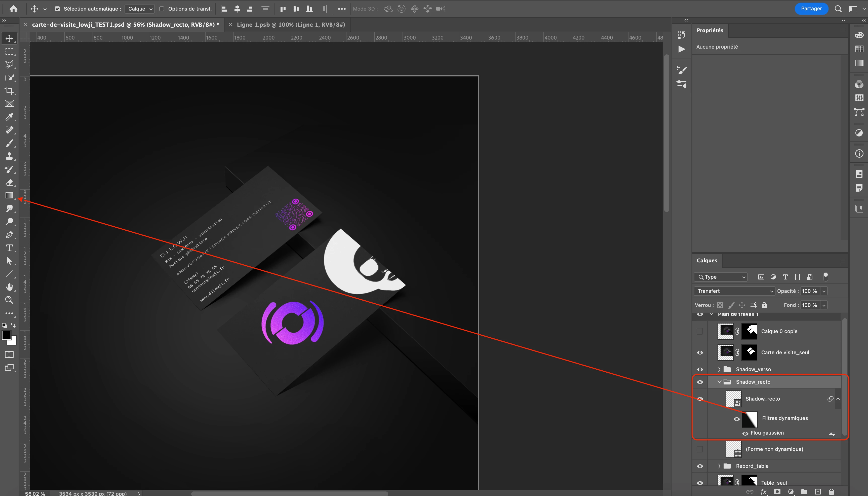Uncheck Sélection automatique checkbox
The height and width of the screenshot is (496, 868).
(57, 9)
